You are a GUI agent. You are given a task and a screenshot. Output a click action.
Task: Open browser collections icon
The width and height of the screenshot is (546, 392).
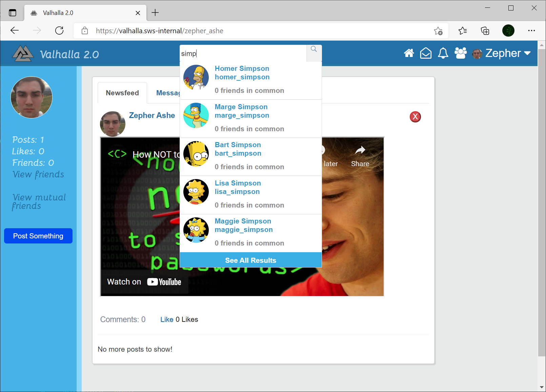coord(485,31)
